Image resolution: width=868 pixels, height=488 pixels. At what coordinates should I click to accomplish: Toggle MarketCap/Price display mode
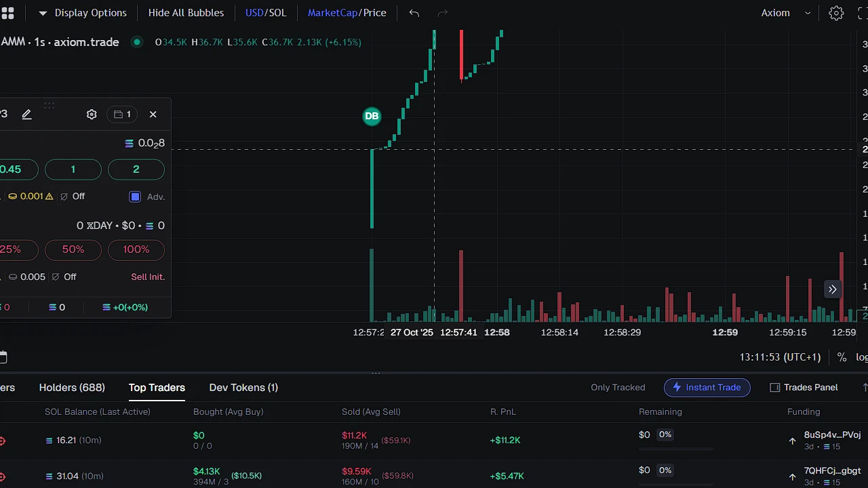coord(347,13)
